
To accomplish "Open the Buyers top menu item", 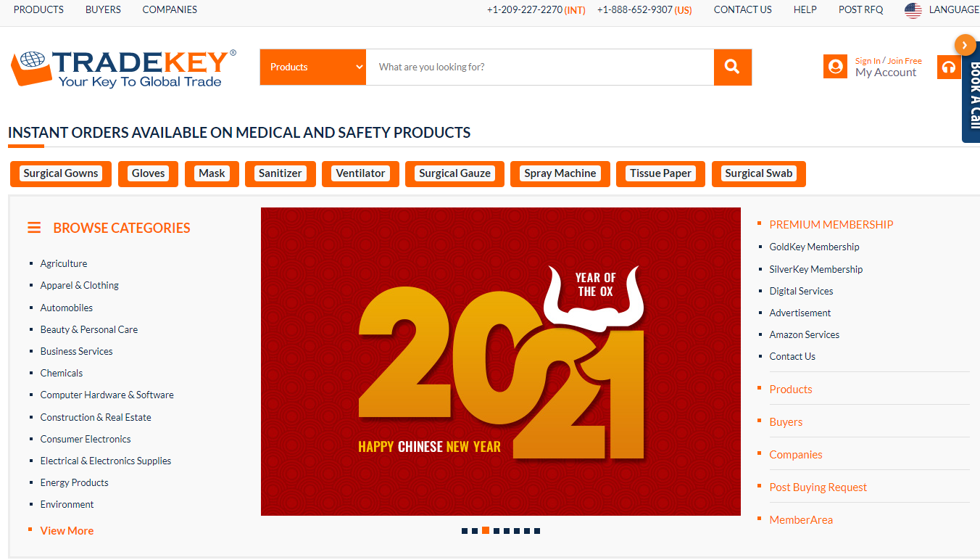I will click(103, 9).
